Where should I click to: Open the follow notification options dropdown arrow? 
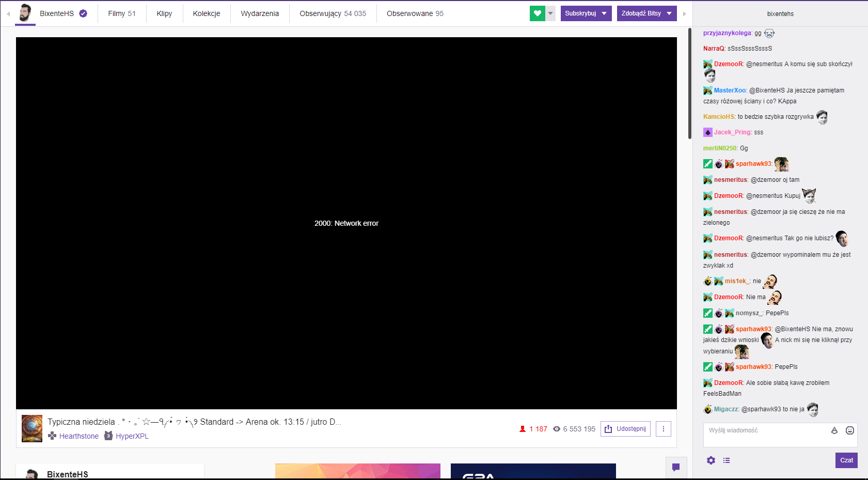pyautogui.click(x=550, y=13)
